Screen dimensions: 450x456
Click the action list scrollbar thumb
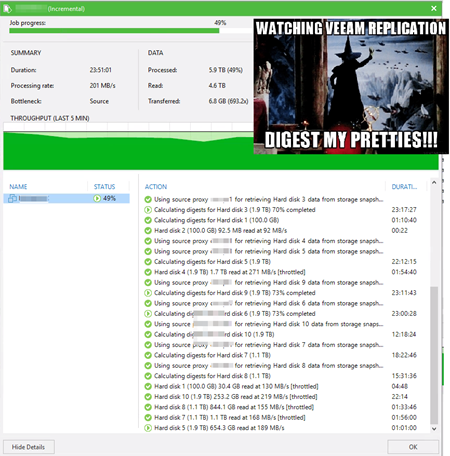pos(434,355)
